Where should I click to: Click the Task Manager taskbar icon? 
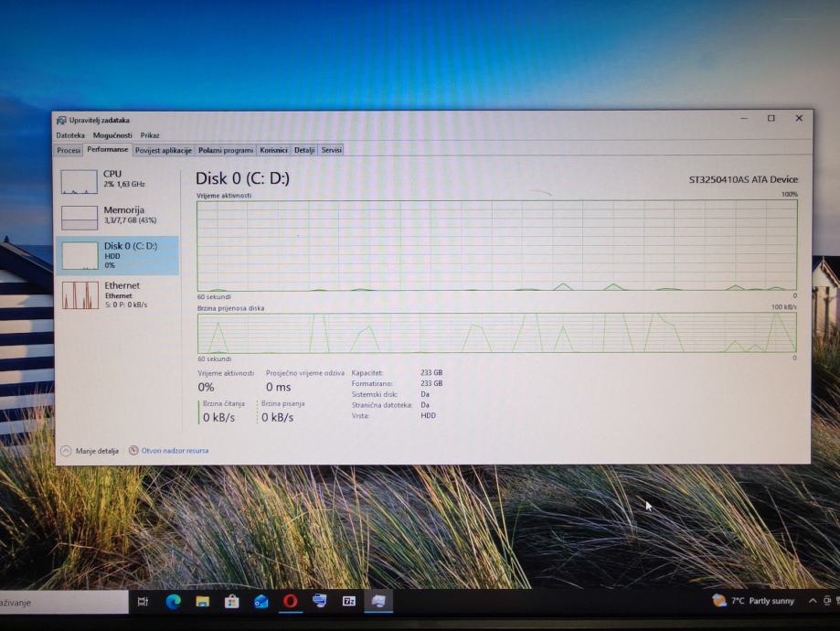[378, 601]
